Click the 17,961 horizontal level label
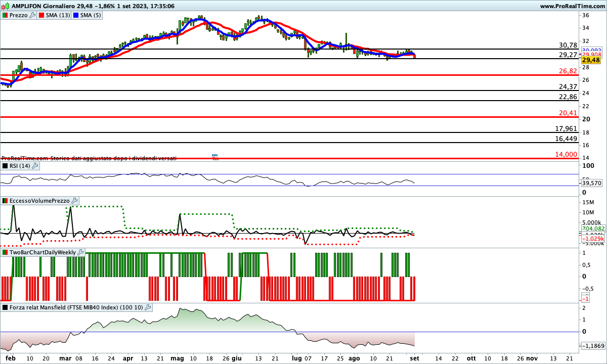This screenshot has width=607, height=364. coord(566,128)
